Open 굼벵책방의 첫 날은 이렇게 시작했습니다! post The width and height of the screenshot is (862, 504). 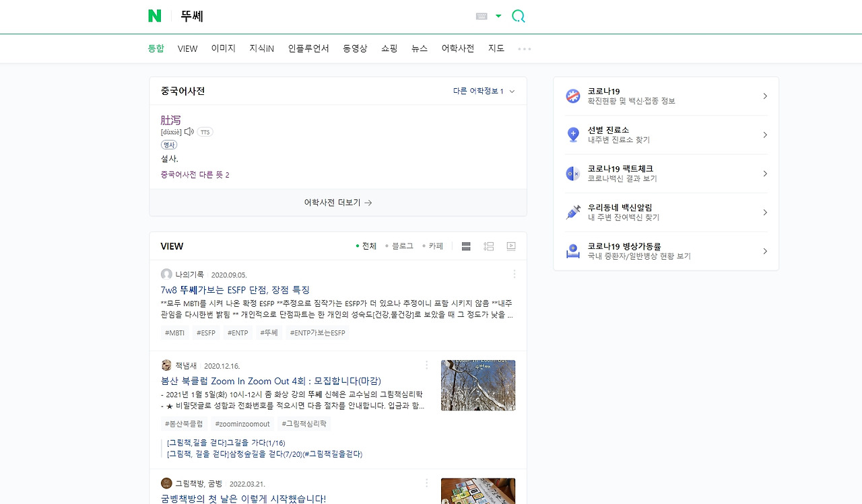[x=243, y=499]
